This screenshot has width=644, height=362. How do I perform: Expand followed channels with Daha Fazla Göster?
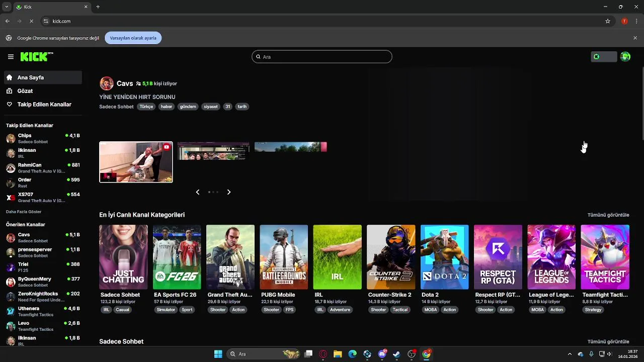[x=24, y=212]
